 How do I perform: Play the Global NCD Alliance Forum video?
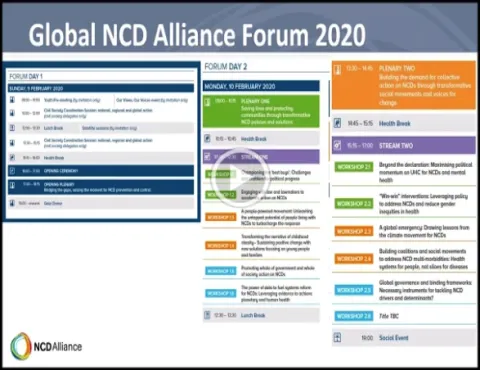(x=241, y=177)
